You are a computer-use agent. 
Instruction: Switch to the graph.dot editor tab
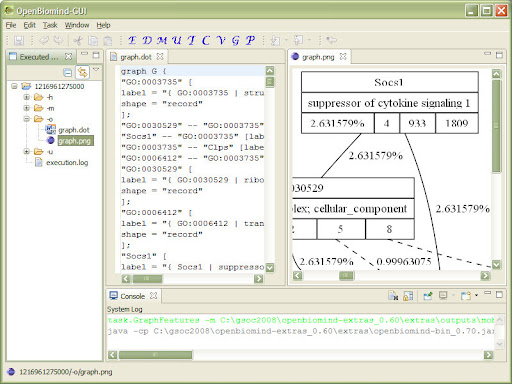tap(136, 57)
